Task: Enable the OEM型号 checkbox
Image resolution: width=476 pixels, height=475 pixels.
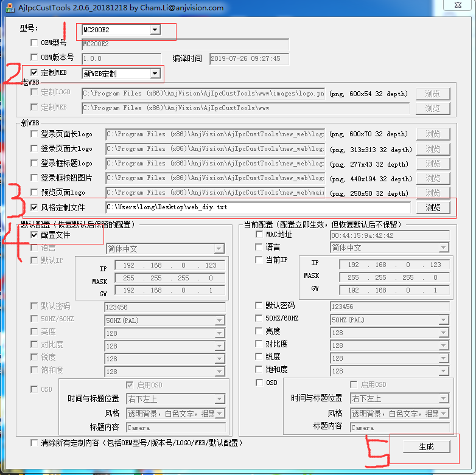Action: [34, 43]
